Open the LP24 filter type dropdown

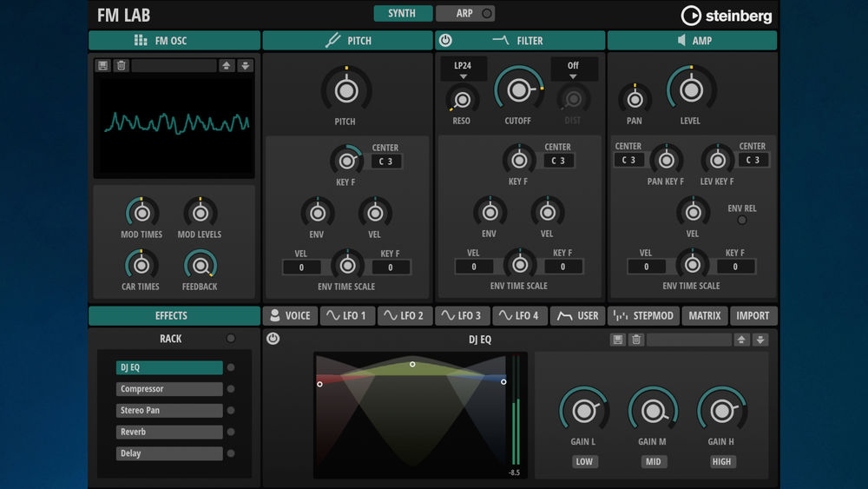click(x=463, y=69)
